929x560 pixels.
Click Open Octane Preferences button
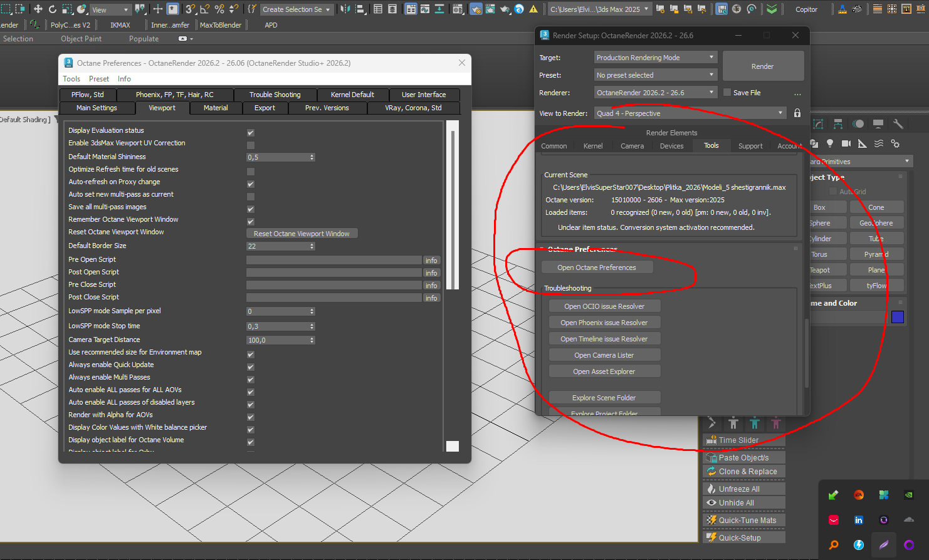point(597,267)
